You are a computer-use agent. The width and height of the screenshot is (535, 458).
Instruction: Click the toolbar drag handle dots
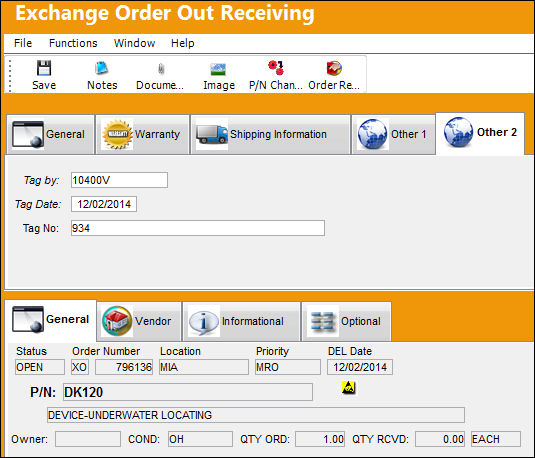(10, 75)
